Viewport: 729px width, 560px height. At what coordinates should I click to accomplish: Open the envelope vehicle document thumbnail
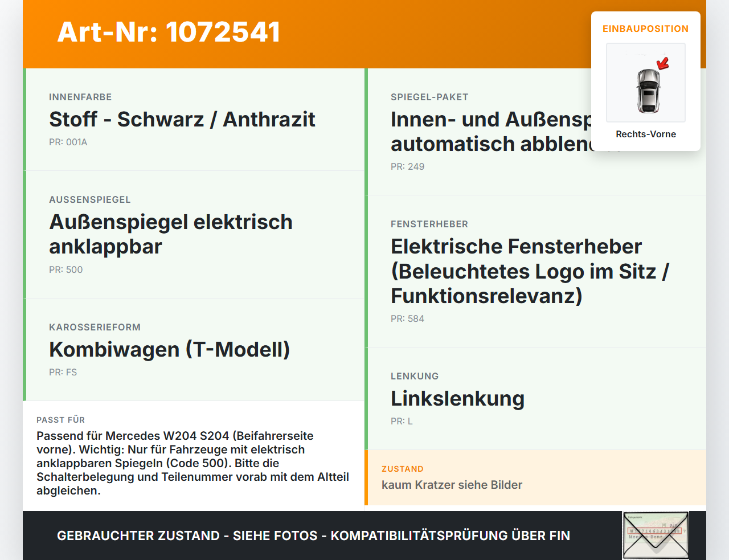coord(656,536)
